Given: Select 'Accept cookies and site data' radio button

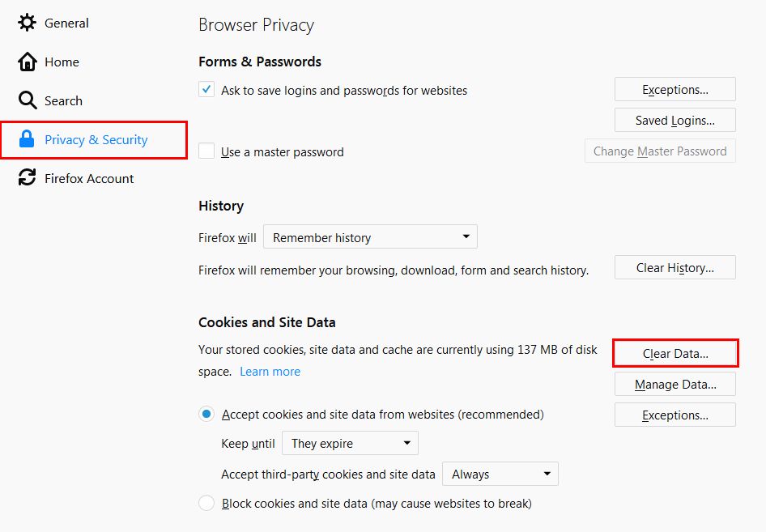Looking at the screenshot, I should click(x=206, y=414).
